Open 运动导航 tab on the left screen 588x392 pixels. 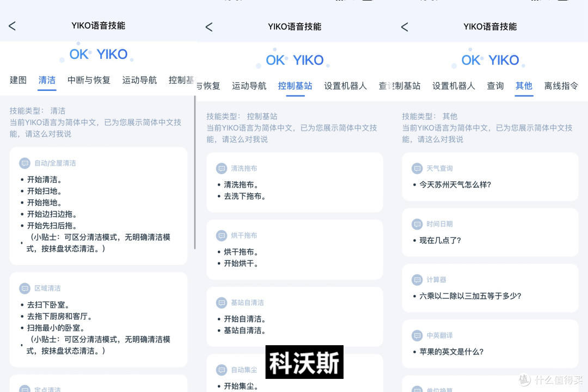point(139,80)
